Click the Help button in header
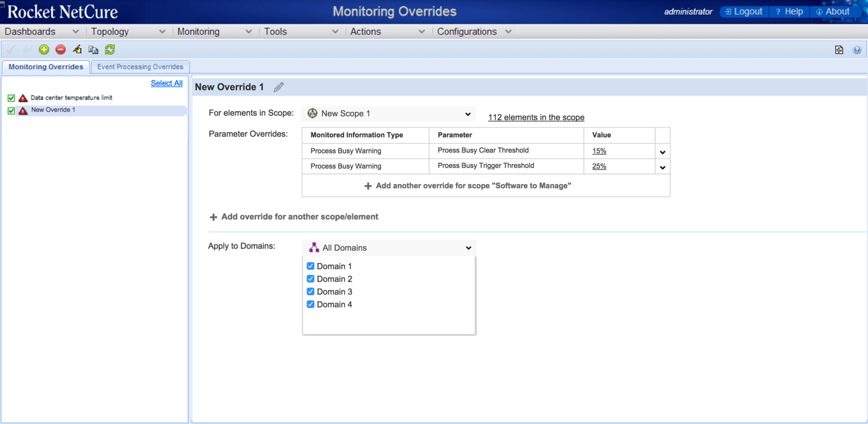Image resolution: width=868 pixels, height=424 pixels. [789, 11]
